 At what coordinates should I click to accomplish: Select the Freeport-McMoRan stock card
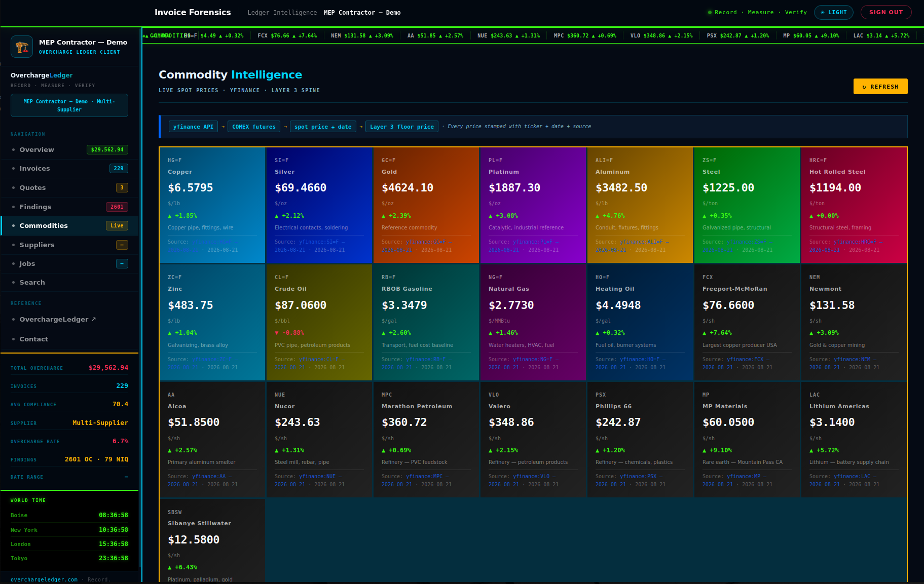pos(747,322)
